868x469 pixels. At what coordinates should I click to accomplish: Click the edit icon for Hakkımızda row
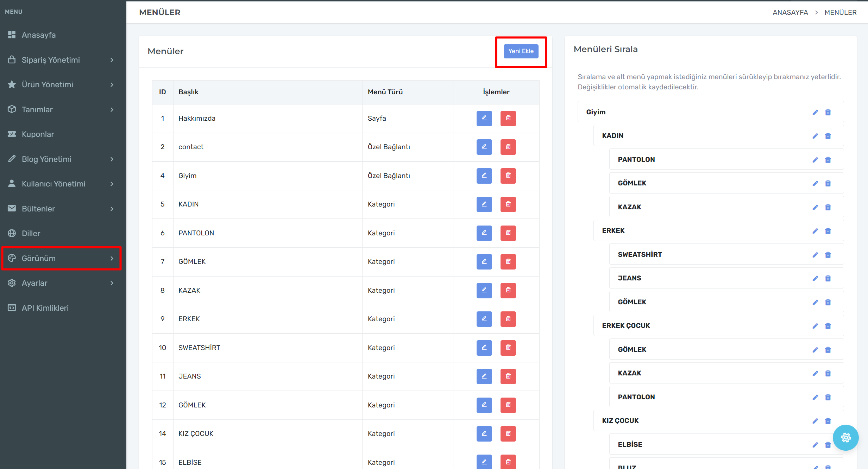484,118
